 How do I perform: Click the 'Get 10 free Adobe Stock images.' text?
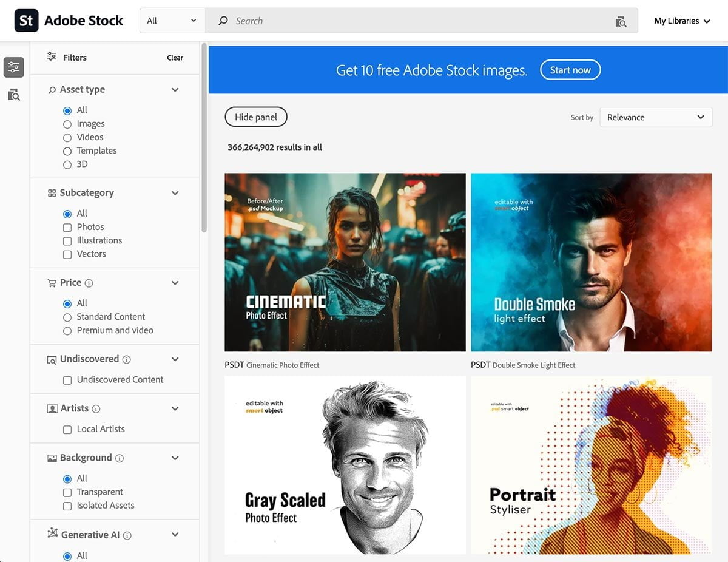coord(431,70)
